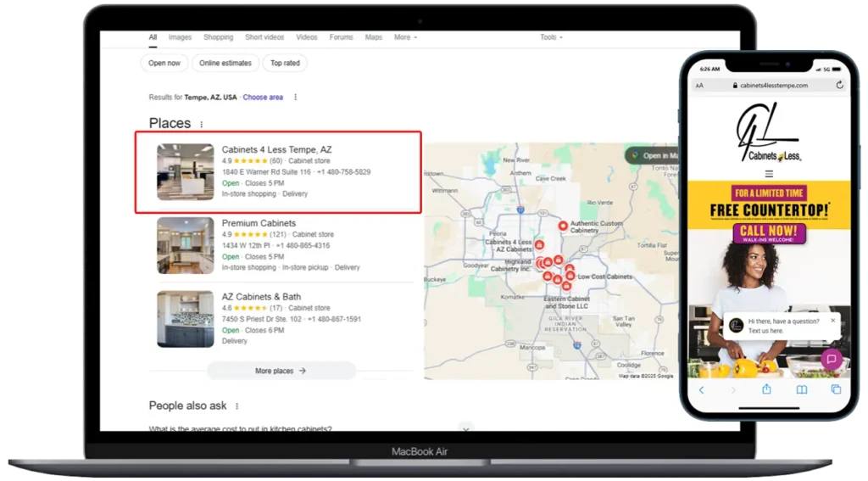This screenshot has width=868, height=481.
Task: Open the hamburger menu on mobile site
Action: coord(769,174)
